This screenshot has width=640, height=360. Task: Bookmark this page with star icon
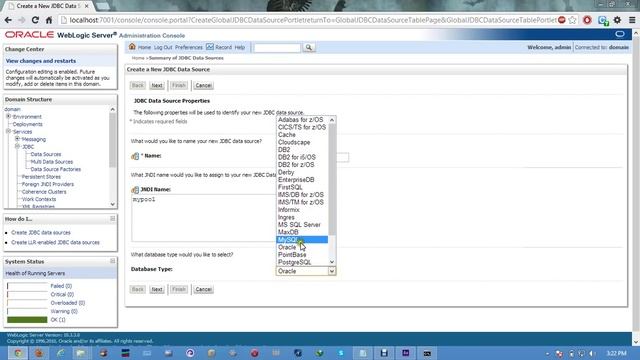pyautogui.click(x=573, y=20)
